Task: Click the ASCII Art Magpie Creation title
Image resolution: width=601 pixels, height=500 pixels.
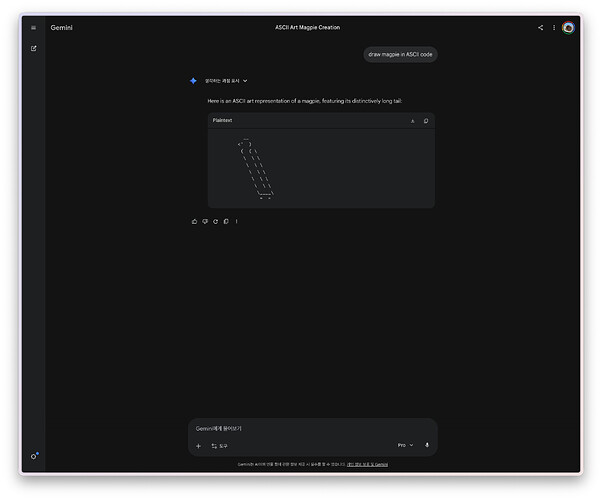Action: tap(307, 28)
